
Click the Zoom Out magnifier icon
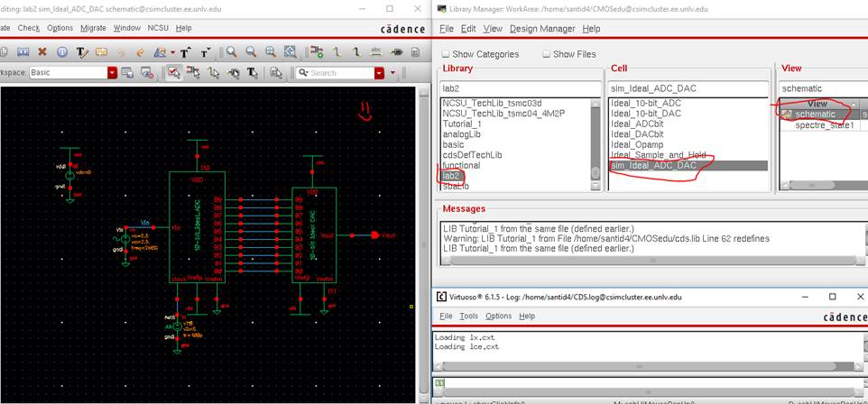[250, 52]
